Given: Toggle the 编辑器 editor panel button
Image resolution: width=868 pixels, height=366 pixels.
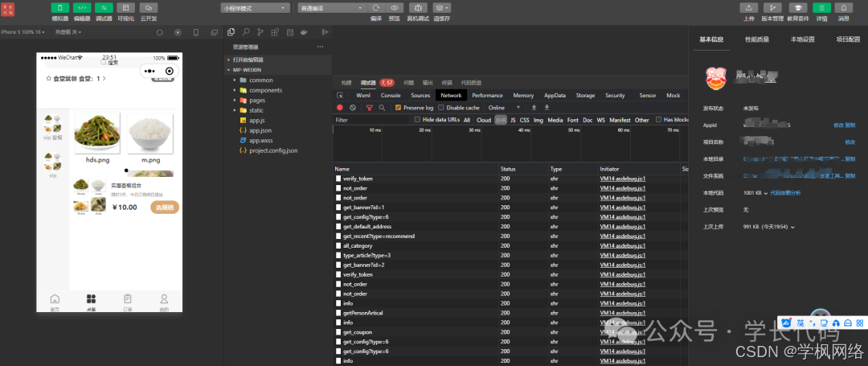Looking at the screenshot, I should click(x=82, y=8).
